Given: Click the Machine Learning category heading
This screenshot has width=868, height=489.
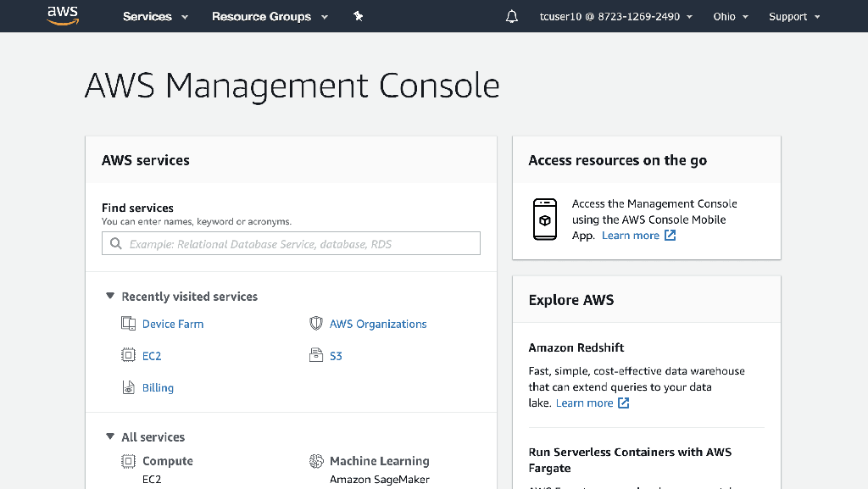Looking at the screenshot, I should pos(380,461).
